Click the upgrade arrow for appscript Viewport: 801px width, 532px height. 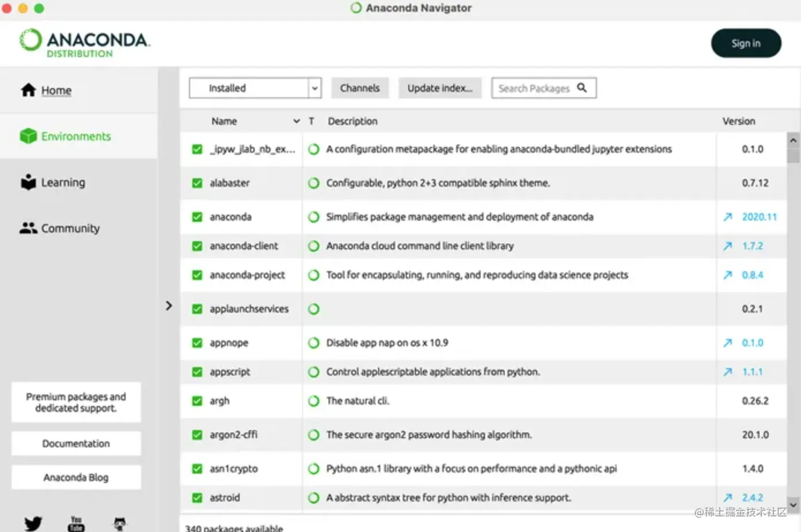pyautogui.click(x=728, y=372)
